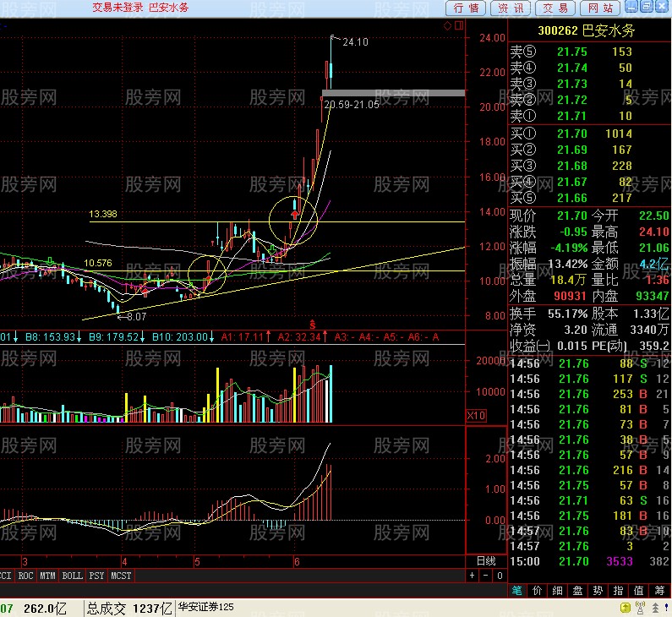Select the 盘 (order book) tab
This screenshot has width=672, height=617.
(577, 591)
